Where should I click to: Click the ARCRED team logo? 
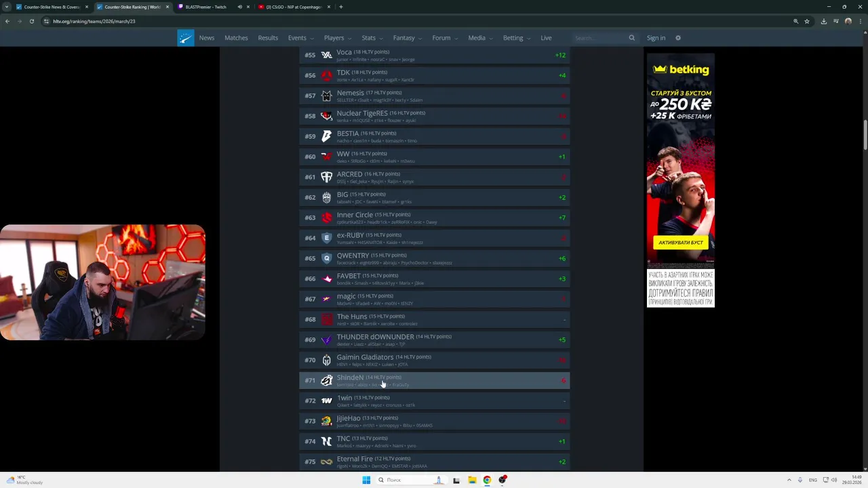tap(326, 177)
